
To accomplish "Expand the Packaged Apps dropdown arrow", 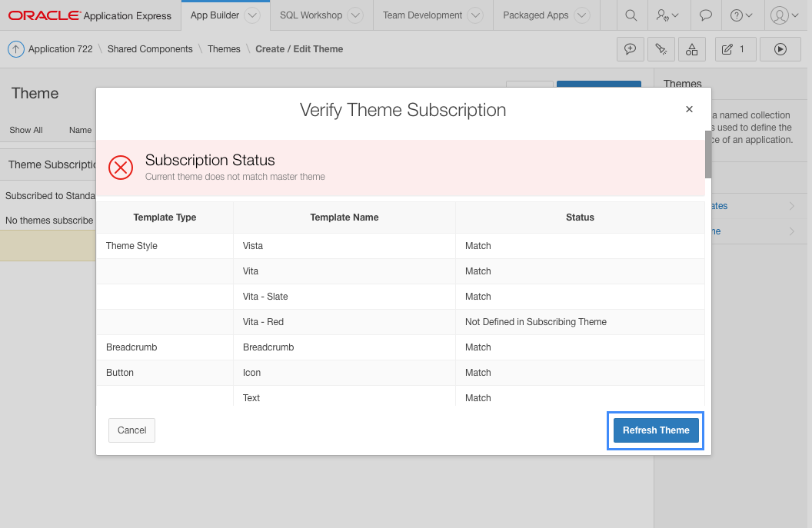I will pos(581,15).
